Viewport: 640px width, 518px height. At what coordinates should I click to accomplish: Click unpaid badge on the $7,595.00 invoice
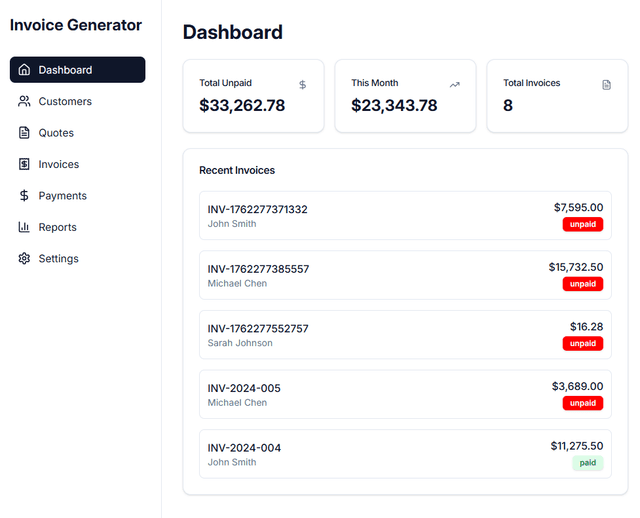click(x=583, y=225)
